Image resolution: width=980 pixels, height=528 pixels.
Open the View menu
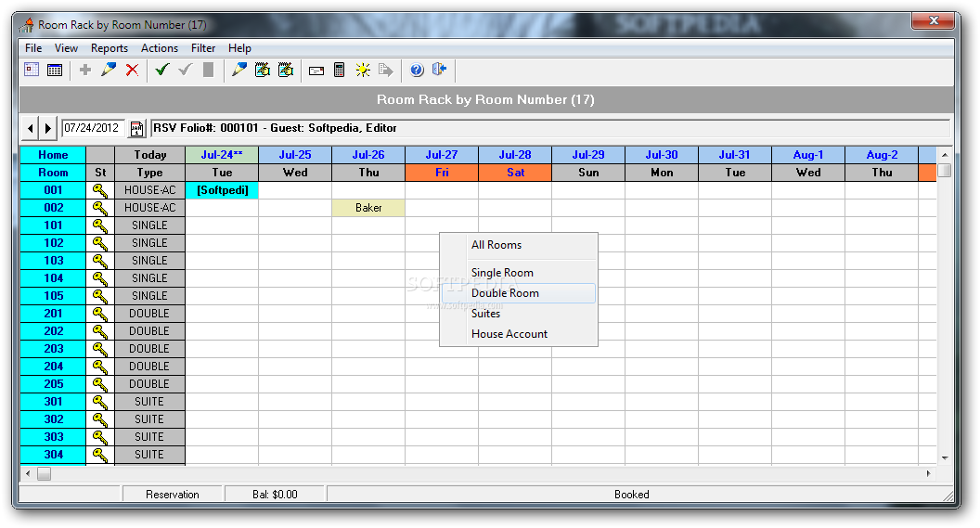point(66,48)
